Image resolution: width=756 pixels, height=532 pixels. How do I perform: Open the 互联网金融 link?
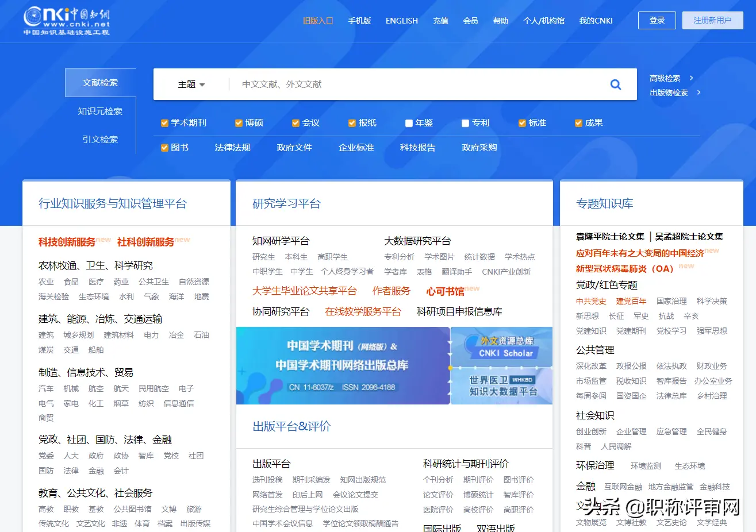[x=623, y=487]
